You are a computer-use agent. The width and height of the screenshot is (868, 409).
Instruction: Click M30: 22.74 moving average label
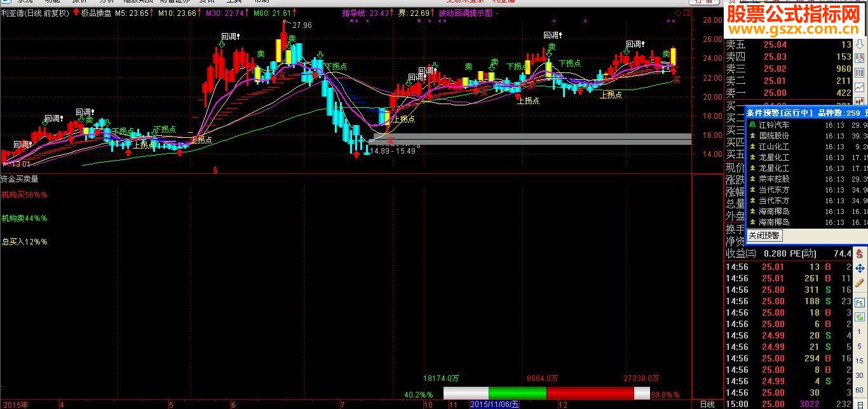[225, 13]
